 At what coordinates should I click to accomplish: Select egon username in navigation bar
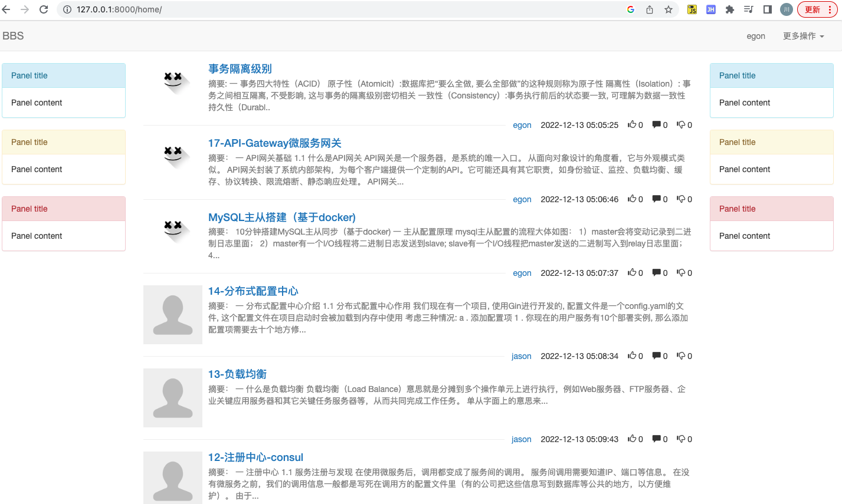pos(755,36)
